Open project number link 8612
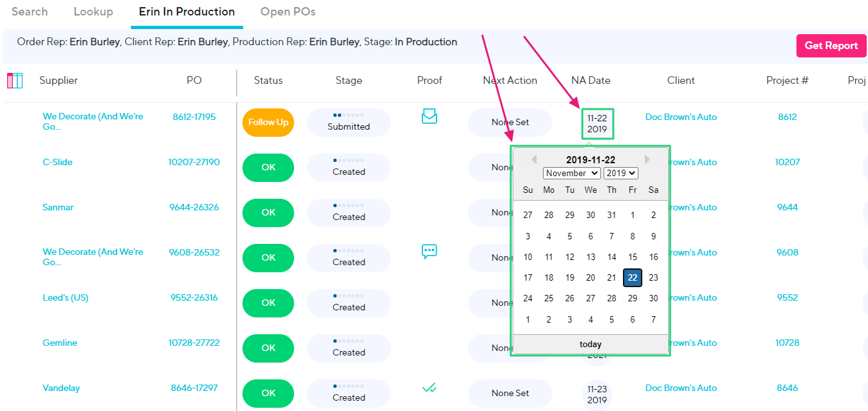The image size is (868, 411). (787, 117)
